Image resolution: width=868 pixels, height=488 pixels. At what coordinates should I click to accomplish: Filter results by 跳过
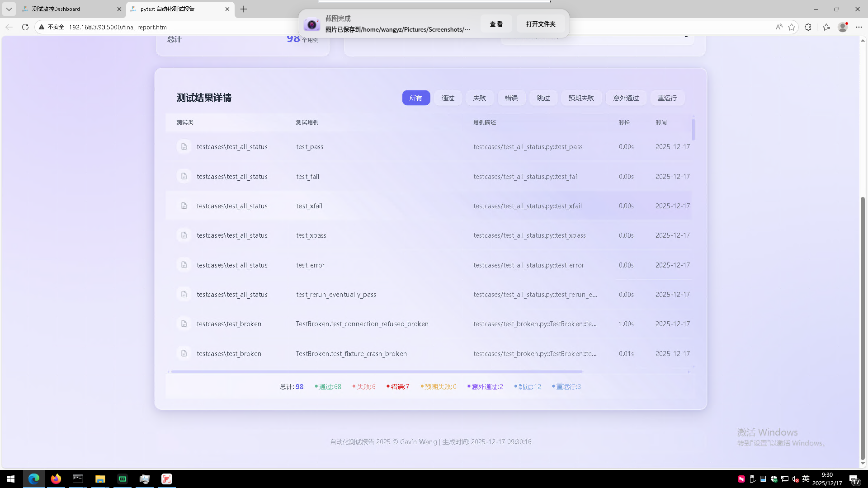pyautogui.click(x=543, y=98)
